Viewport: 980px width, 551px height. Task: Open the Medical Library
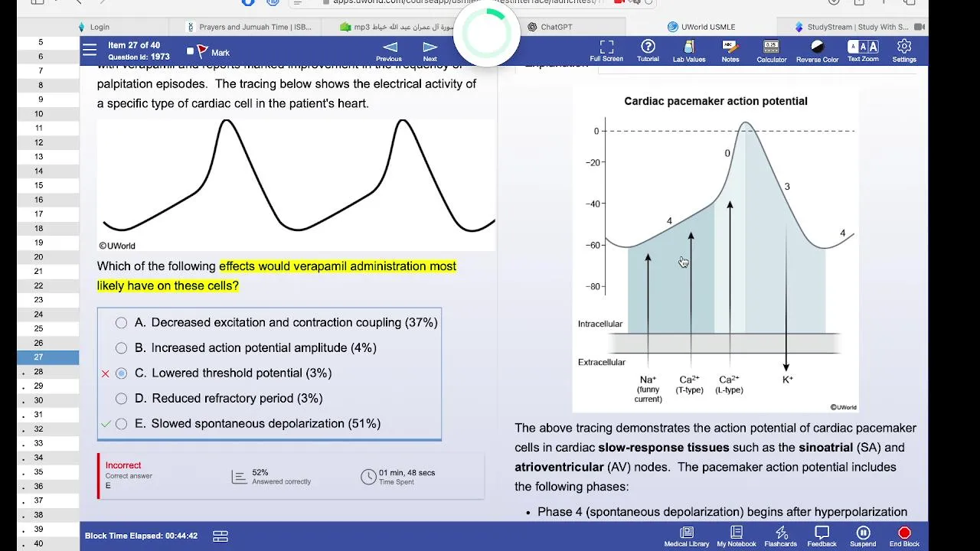coord(687,536)
